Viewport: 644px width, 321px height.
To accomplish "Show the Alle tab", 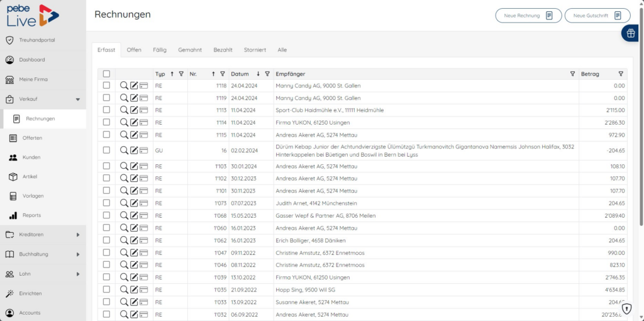I will point(282,50).
